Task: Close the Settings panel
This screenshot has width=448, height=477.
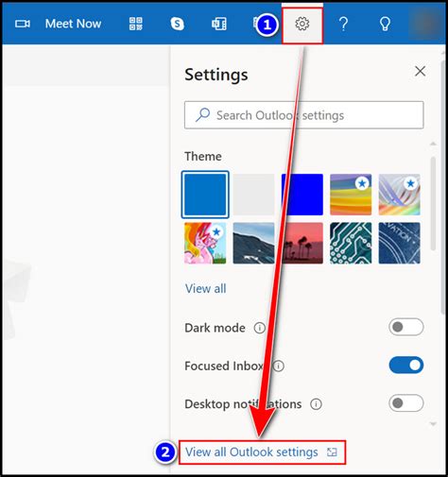Action: (x=421, y=71)
